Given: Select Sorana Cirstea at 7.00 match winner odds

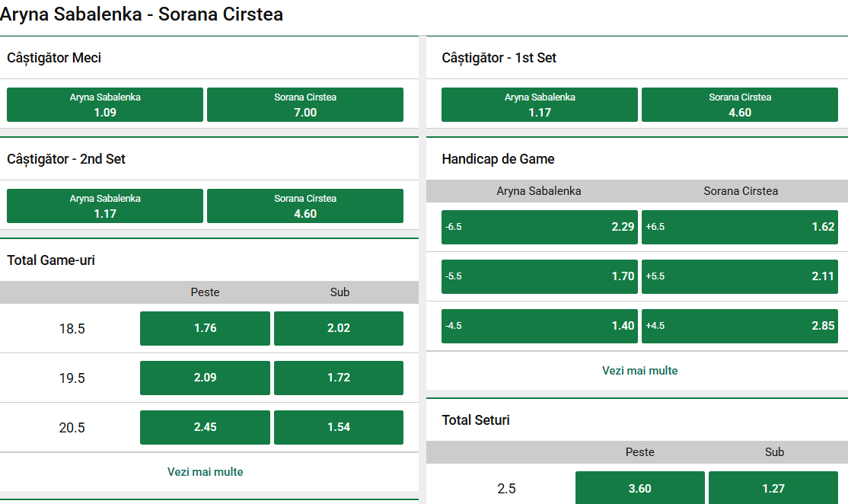Looking at the screenshot, I should (304, 104).
